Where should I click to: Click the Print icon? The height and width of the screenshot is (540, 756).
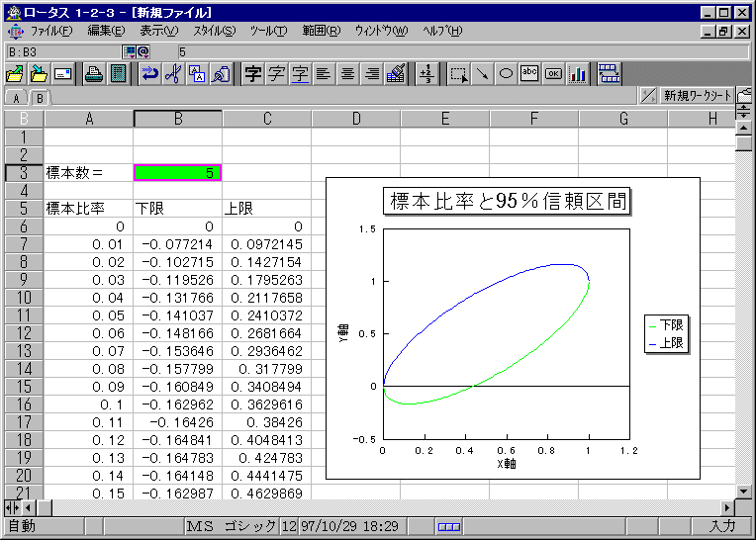tap(94, 74)
